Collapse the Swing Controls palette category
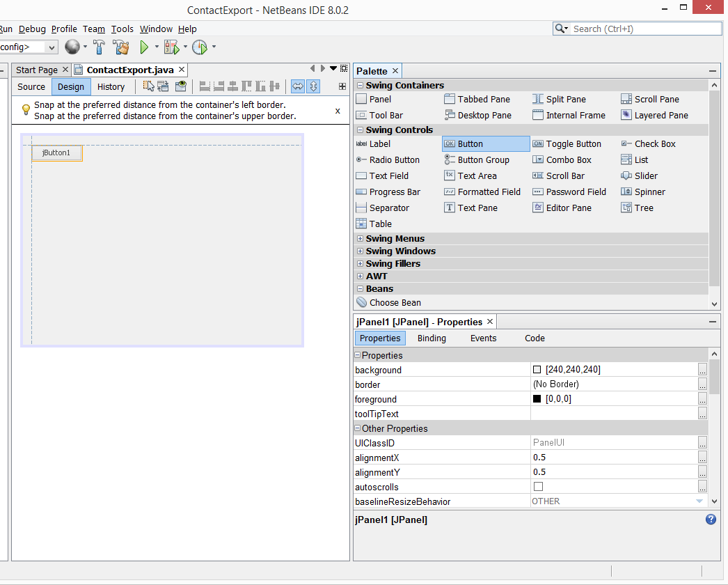Screen dimensions: 728x585 [x=360, y=130]
